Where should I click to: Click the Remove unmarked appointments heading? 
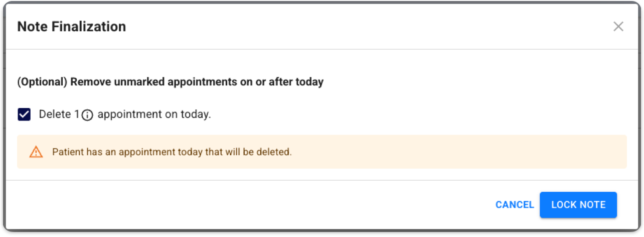[x=170, y=82]
